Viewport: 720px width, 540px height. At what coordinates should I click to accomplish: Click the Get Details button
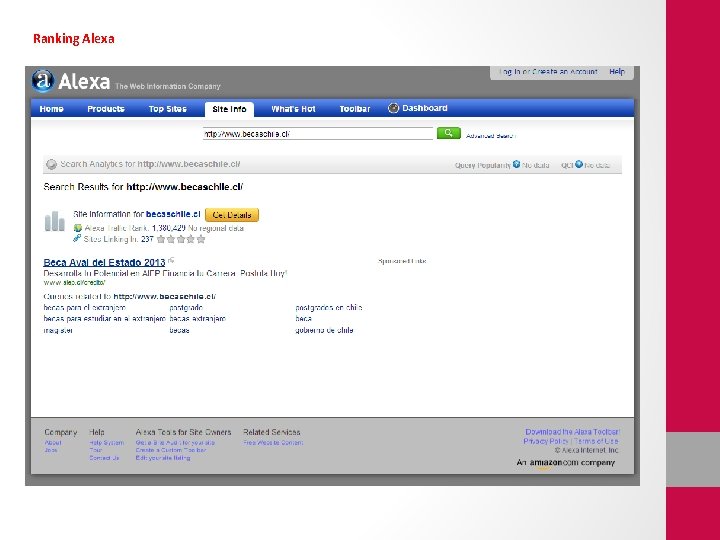(x=232, y=215)
